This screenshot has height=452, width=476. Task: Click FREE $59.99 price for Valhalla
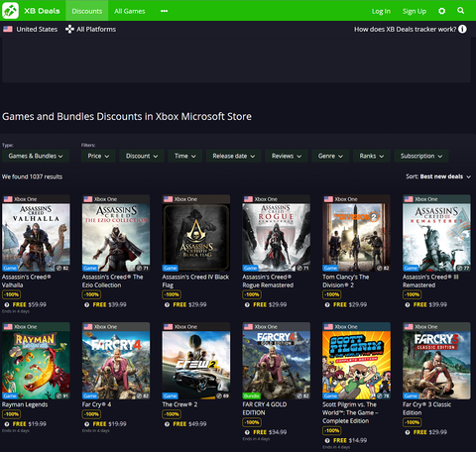pos(30,304)
